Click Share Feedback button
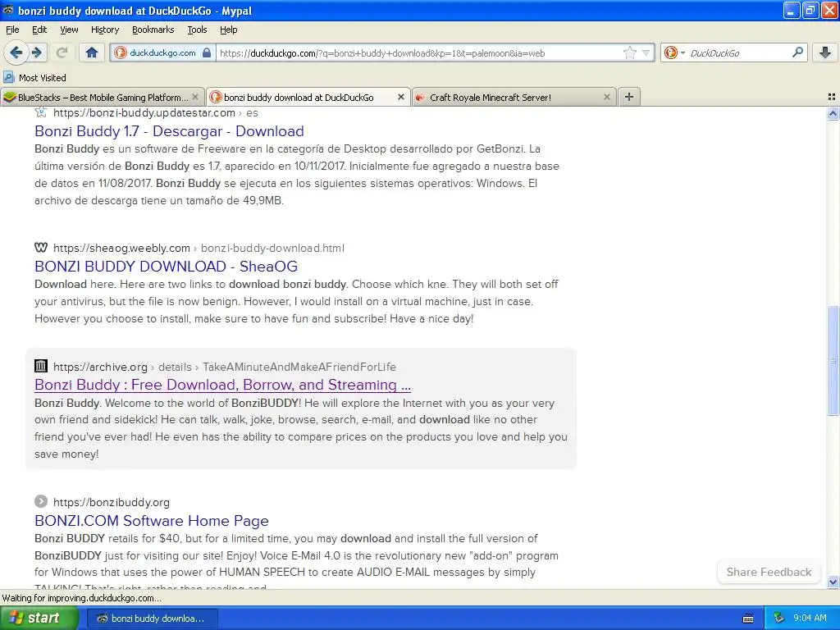Viewport: 840px width, 630px height. [769, 572]
